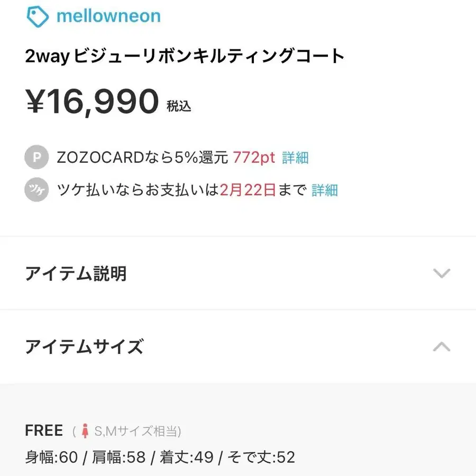Click the ツケ circular payment icon
The width and height of the screenshot is (476, 476).
coord(36,190)
